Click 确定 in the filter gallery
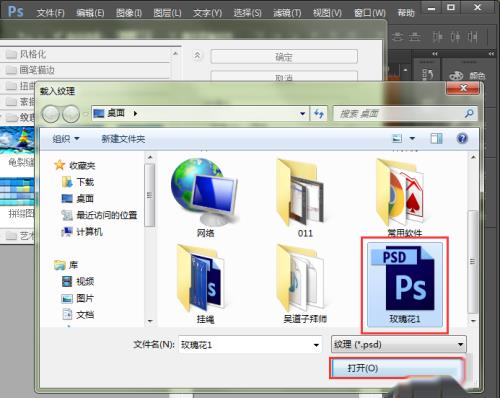 (284, 57)
